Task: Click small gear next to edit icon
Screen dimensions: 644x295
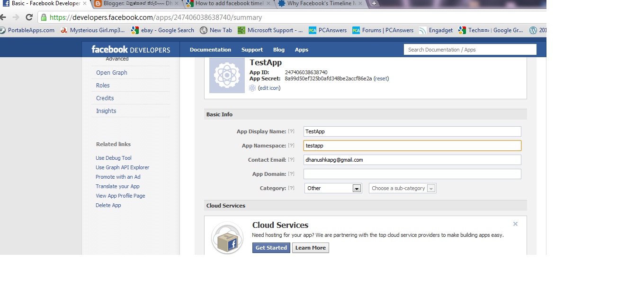Action: pos(252,88)
